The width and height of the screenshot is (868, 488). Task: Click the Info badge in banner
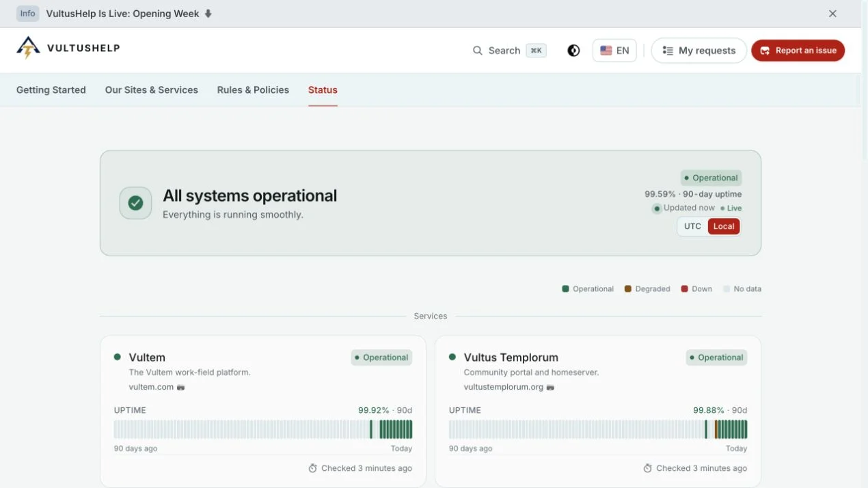(x=28, y=14)
